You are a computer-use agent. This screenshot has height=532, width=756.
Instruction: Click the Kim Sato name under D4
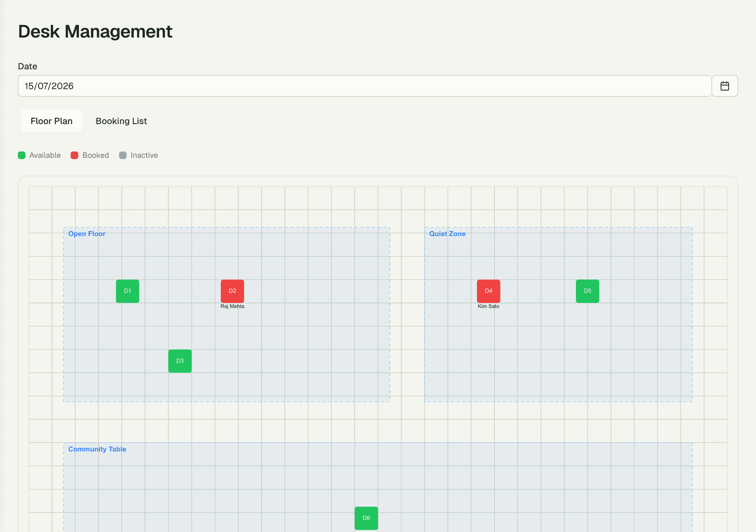(x=489, y=306)
